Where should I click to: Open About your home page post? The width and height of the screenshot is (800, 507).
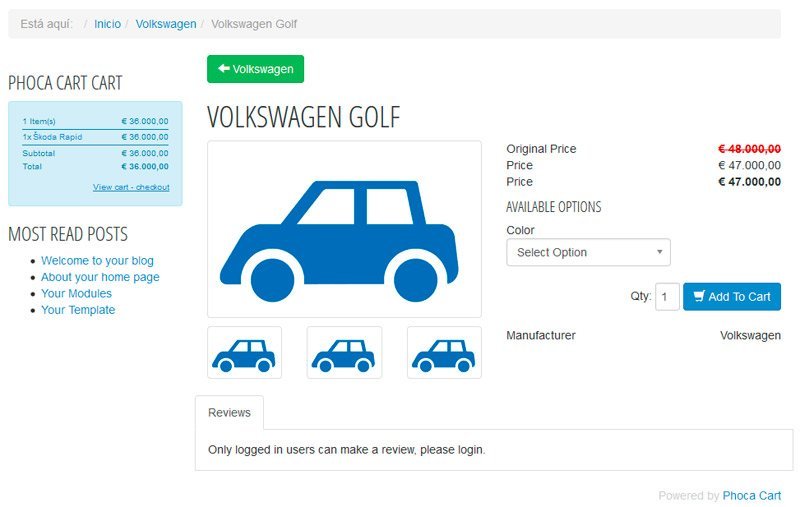tap(101, 277)
